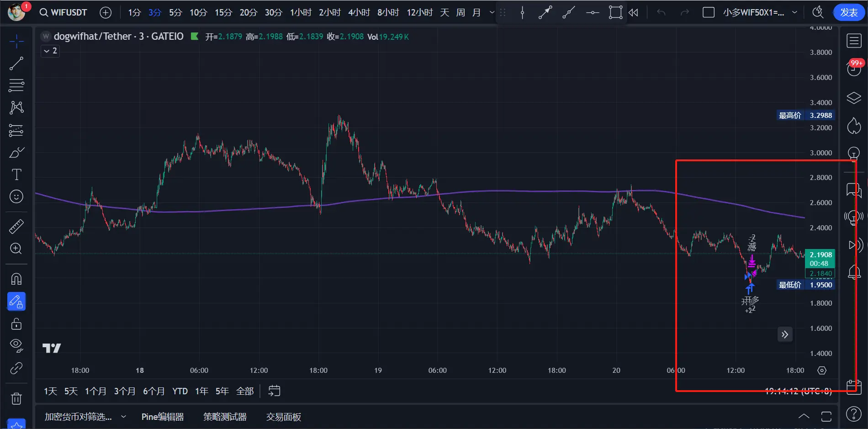This screenshot has width=868, height=429.
Task: Toggle the layout checkbox square in toolbar
Action: 708,12
